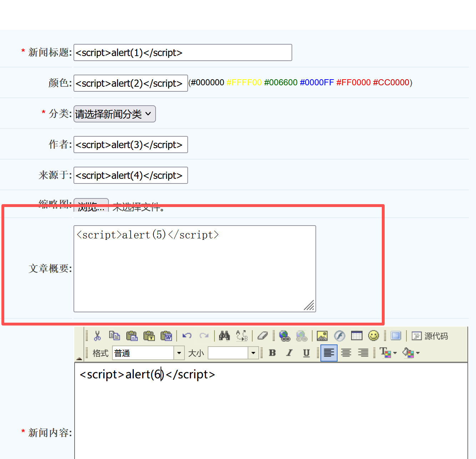Click the 新闻标题 title input field
This screenshot has width=476, height=459.
click(183, 52)
